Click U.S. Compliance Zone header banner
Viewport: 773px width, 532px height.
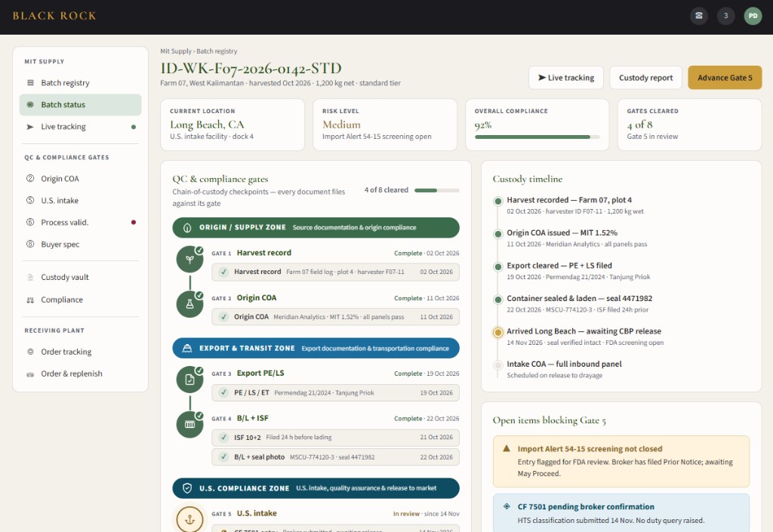(316, 488)
